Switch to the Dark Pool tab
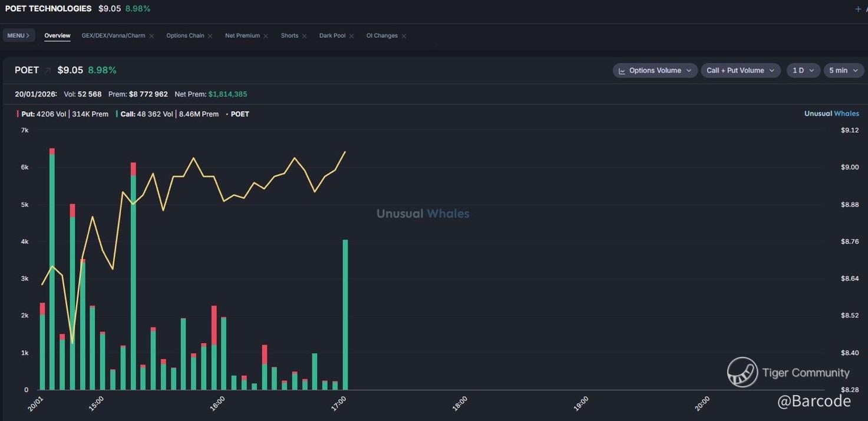This screenshot has width=868, height=421. tap(332, 36)
